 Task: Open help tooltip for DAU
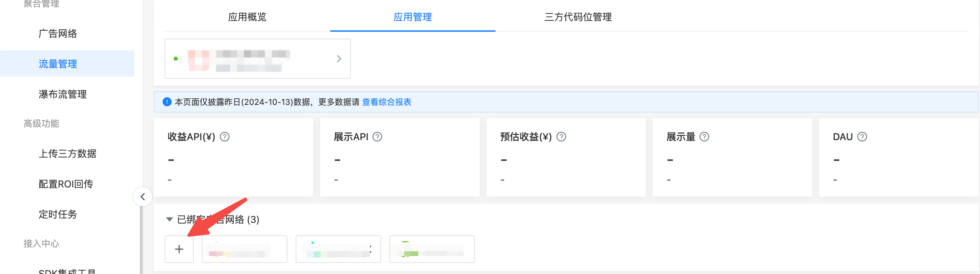(862, 137)
